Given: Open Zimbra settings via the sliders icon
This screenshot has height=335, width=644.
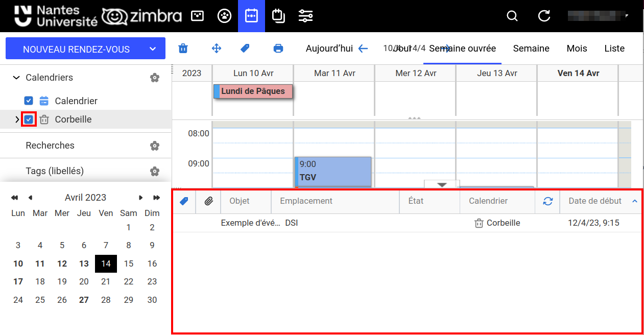Looking at the screenshot, I should pyautogui.click(x=305, y=16).
